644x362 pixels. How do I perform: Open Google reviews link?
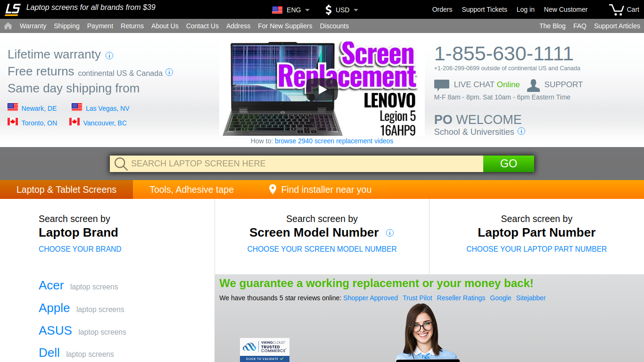(501, 298)
